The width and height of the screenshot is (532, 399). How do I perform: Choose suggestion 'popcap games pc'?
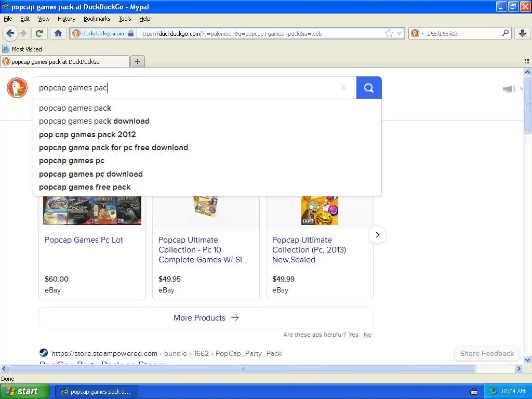tap(207, 161)
